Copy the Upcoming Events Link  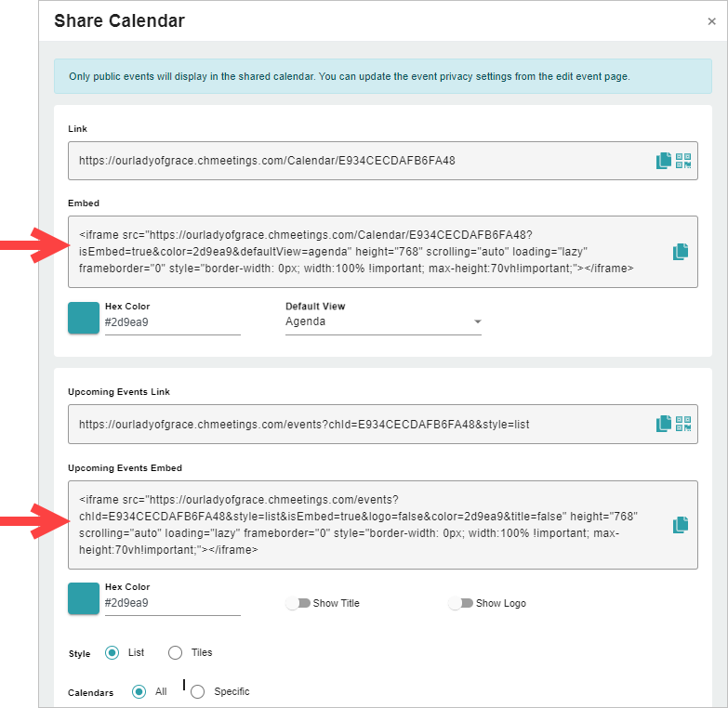(x=664, y=424)
